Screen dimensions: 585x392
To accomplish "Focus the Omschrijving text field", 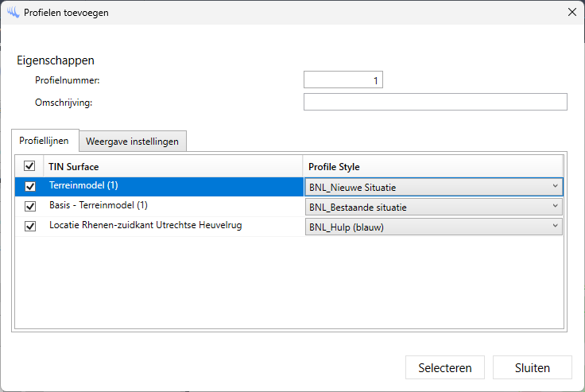I will coord(435,102).
